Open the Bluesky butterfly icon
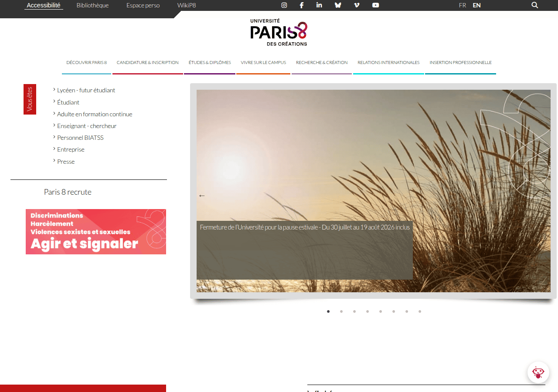558x392 pixels. click(338, 5)
